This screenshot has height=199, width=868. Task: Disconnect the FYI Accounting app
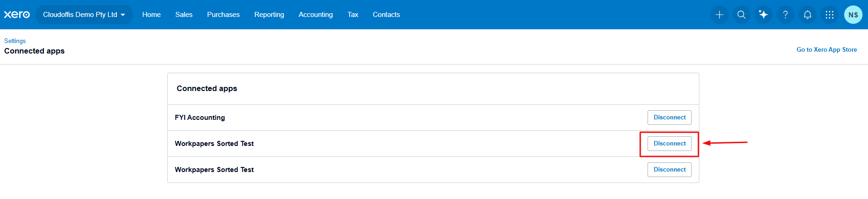coord(669,118)
